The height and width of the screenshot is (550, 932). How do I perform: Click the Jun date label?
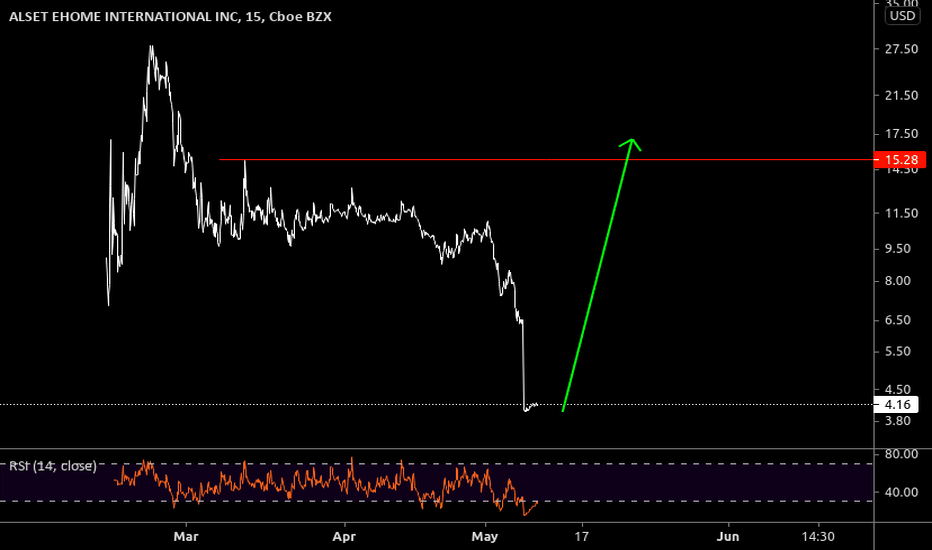[728, 536]
